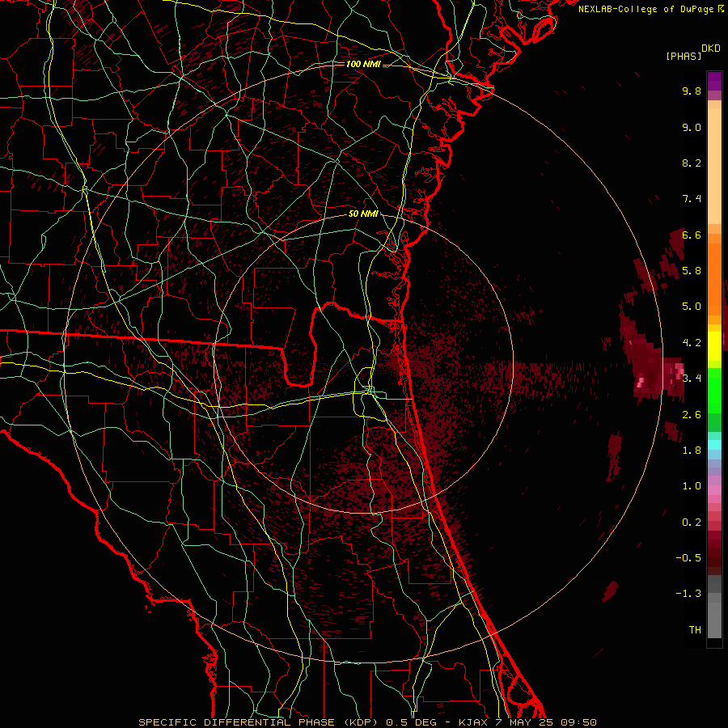Click the 6.6 color scale value
Screen dimensions: 728x728
[x=692, y=235]
